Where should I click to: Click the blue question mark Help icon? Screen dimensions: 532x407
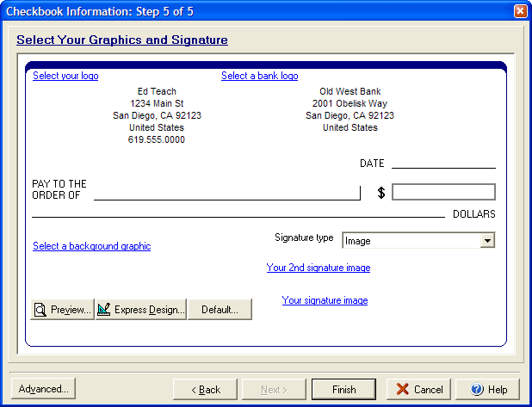pyautogui.click(x=475, y=390)
